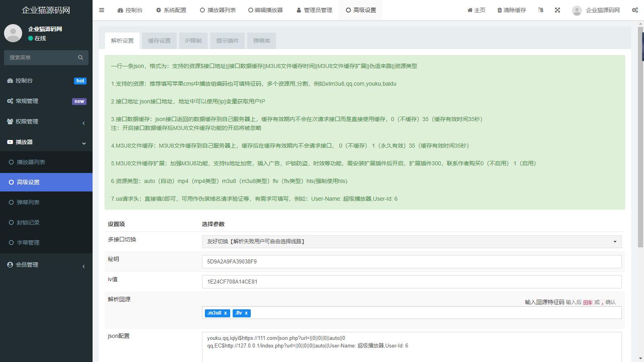The image size is (644, 362).
Task: Open 封锁记录 in the sidebar
Action: pos(28,222)
